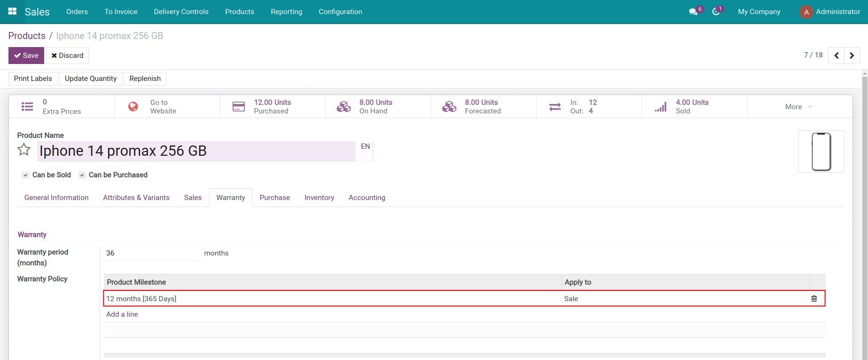Uncheck the Can be Sold checkbox
Viewport: 868px width, 360px height.
(26, 175)
